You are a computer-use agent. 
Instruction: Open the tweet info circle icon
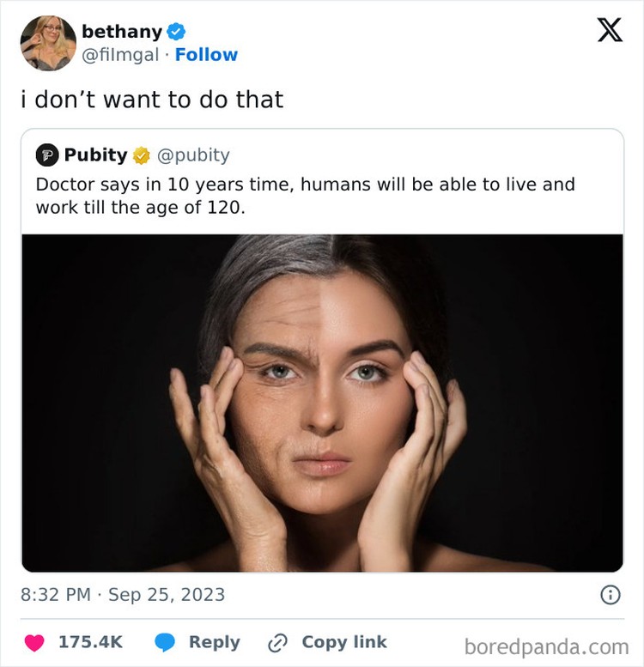611,595
